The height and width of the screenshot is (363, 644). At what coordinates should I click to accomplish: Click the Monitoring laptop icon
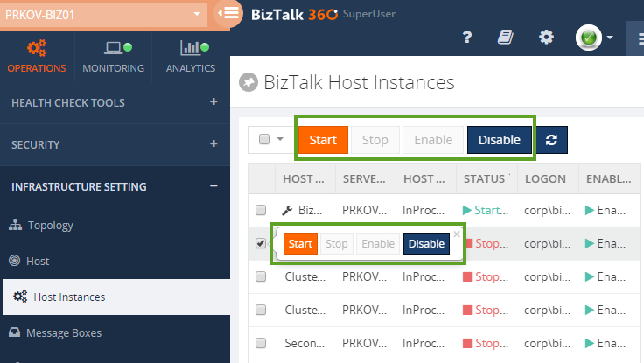[113, 47]
